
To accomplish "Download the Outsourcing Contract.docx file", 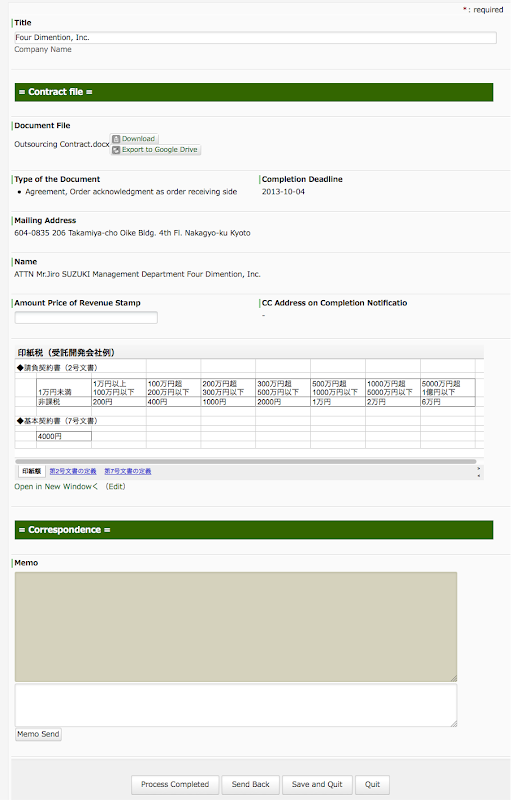I will click(x=135, y=139).
